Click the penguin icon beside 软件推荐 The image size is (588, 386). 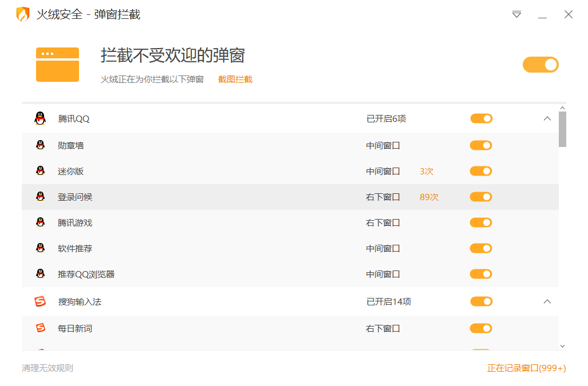[x=41, y=248]
